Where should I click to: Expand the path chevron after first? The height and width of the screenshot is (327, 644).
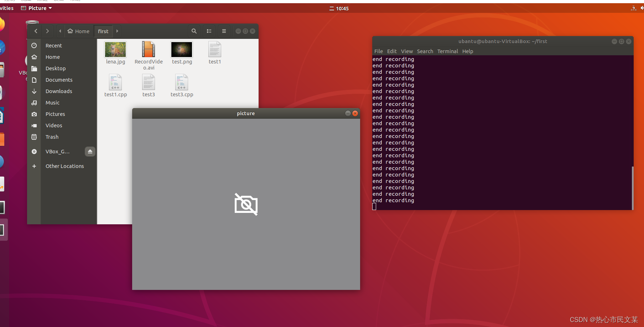[x=117, y=31]
